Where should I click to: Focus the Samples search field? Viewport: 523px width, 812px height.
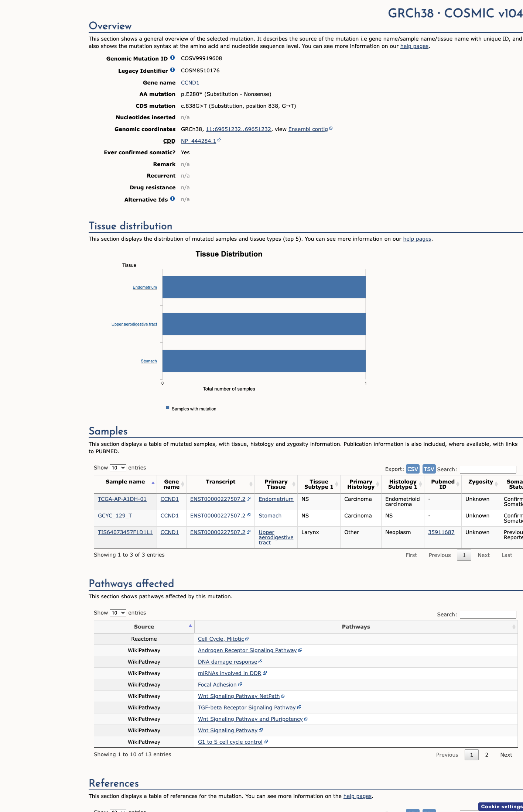pyautogui.click(x=488, y=469)
